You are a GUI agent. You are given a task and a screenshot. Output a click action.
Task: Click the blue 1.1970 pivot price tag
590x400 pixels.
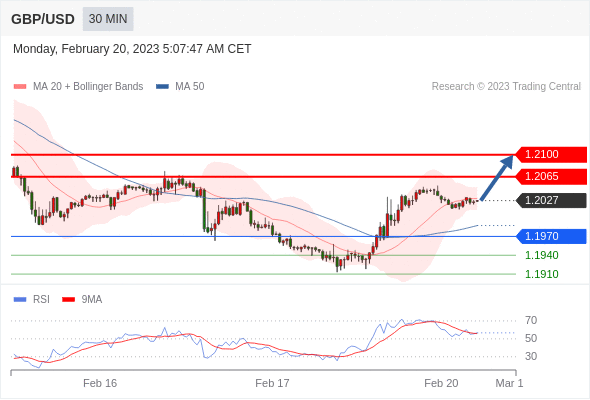[x=551, y=236]
